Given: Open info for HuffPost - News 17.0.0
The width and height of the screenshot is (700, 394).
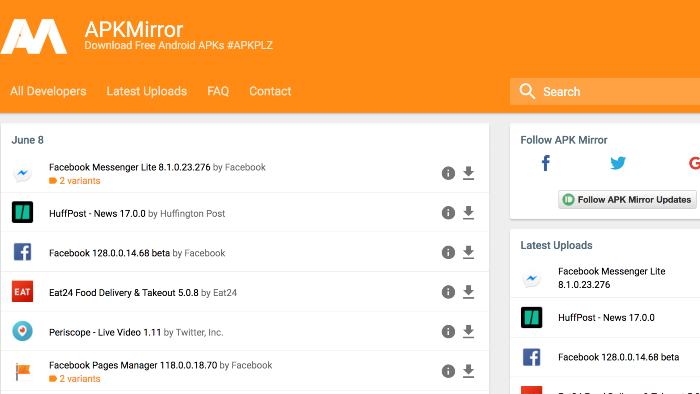Looking at the screenshot, I should 448,213.
